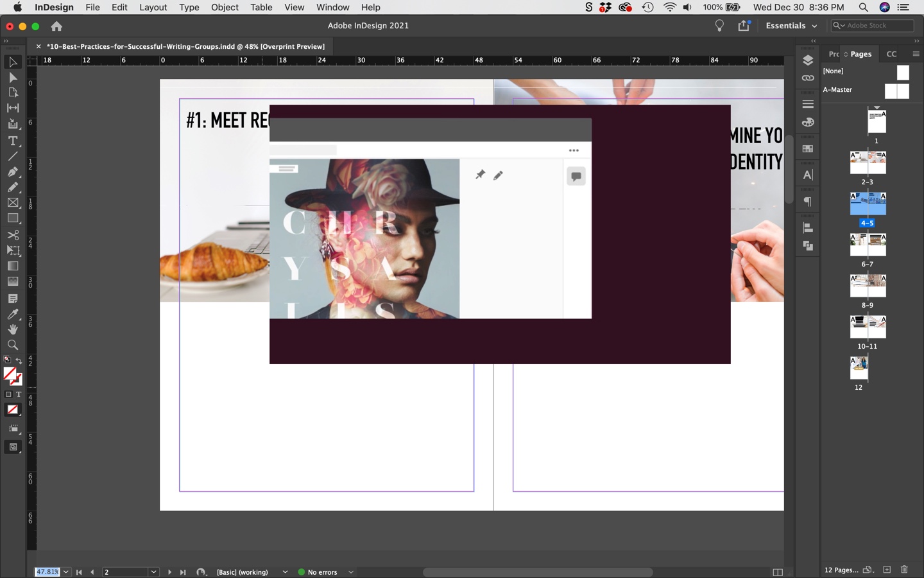Open the Layers panel
Screen dimensions: 924x578
pos(807,61)
